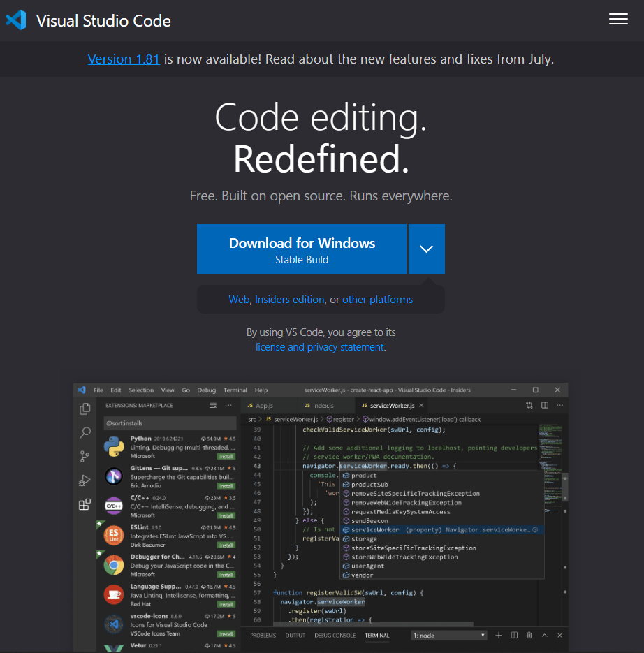Viewport: 644px width, 653px height.
Task: Click the info icon on the serviceWorker suggestion
Action: pyautogui.click(x=535, y=529)
